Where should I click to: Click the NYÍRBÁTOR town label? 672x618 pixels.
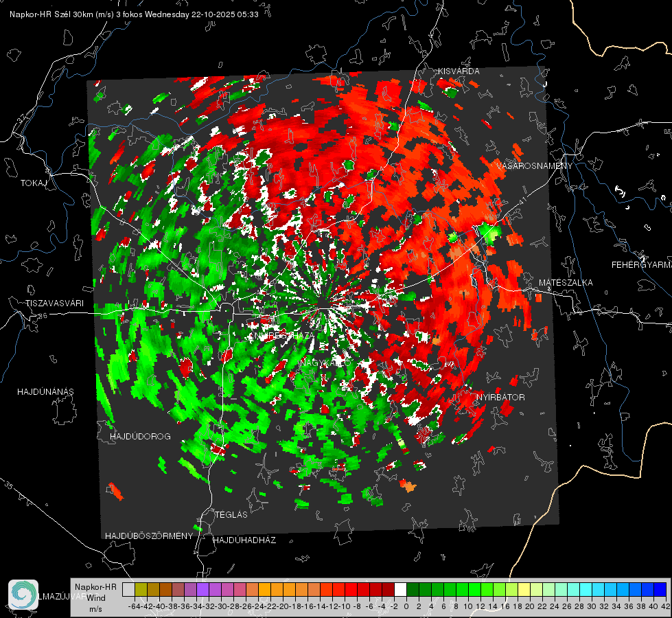500,397
